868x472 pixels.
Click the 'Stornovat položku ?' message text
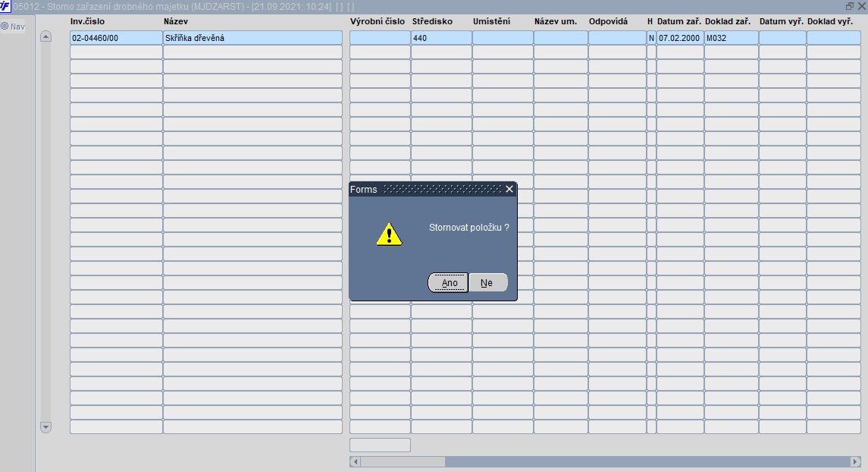tap(469, 228)
